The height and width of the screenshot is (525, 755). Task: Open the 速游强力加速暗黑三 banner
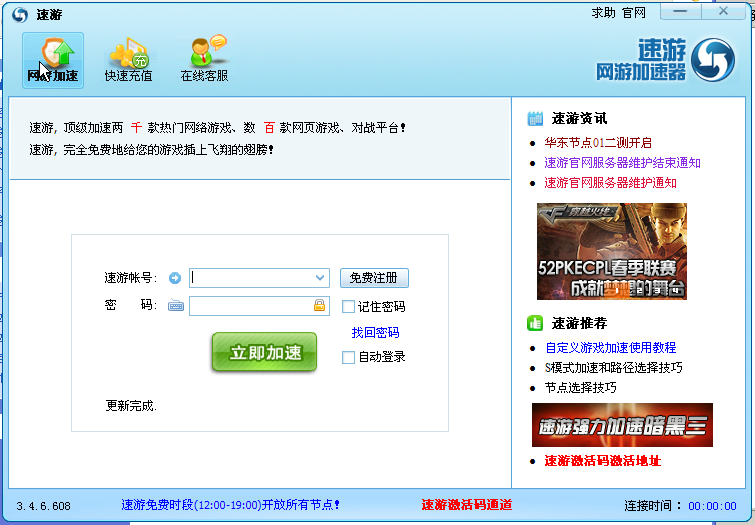pos(622,425)
